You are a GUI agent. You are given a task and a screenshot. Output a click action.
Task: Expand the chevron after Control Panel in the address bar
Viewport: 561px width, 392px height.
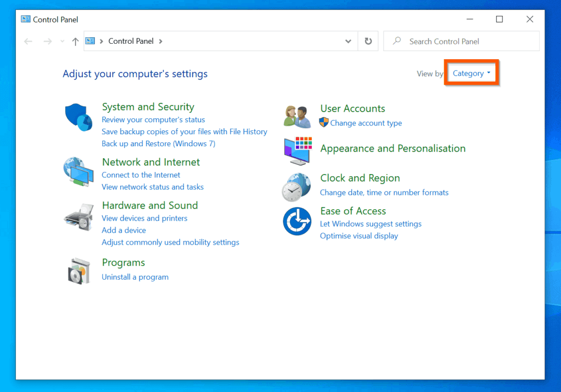[x=161, y=41]
